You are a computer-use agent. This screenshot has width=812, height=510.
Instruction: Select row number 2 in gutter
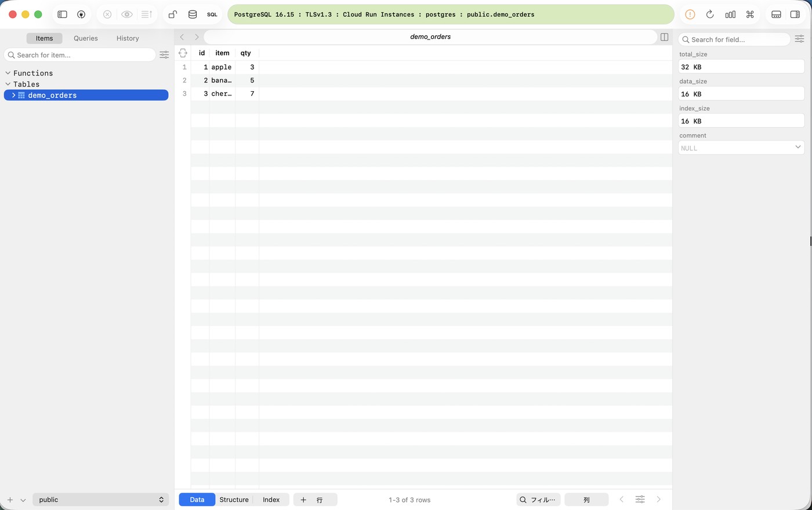click(x=184, y=81)
